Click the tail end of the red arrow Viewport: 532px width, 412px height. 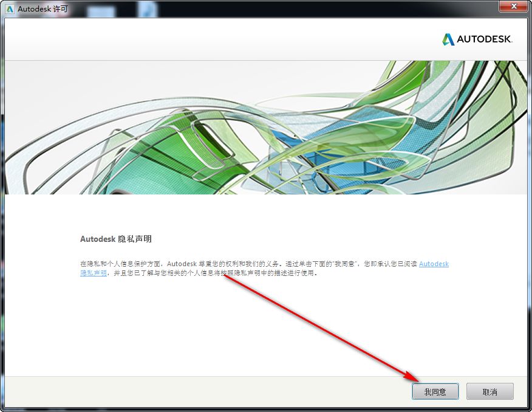tap(227, 276)
